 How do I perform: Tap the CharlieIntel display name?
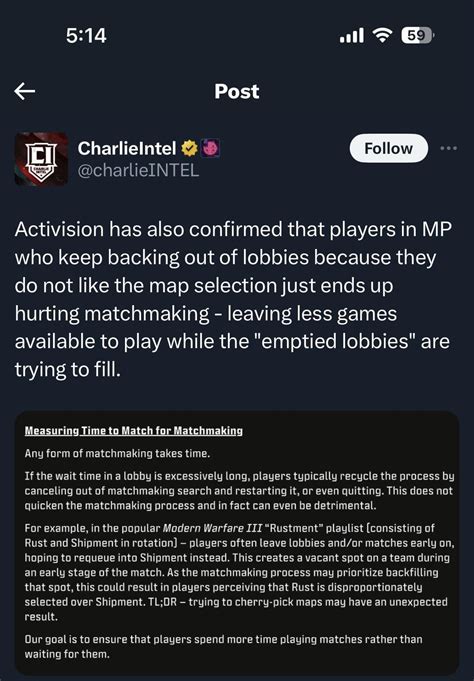tap(127, 149)
